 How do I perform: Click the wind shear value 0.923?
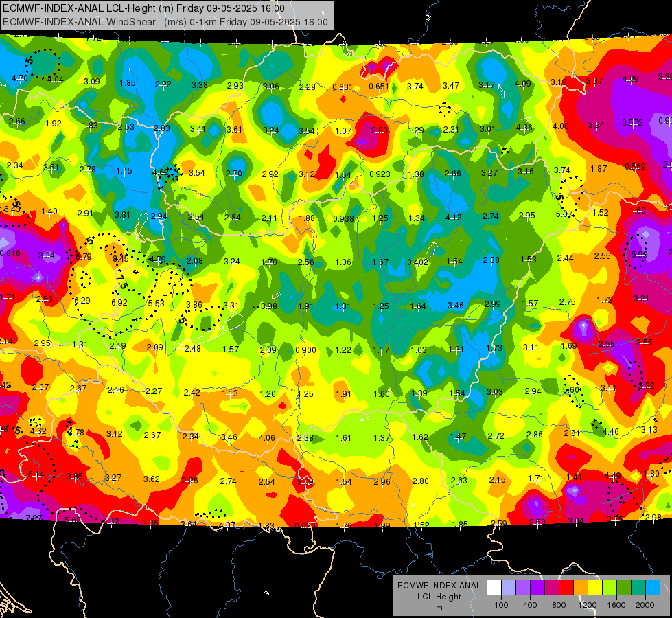[380, 174]
